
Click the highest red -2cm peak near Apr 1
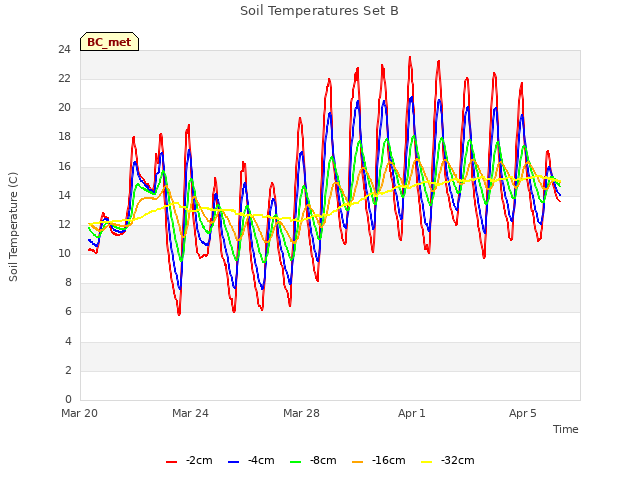coord(410,58)
